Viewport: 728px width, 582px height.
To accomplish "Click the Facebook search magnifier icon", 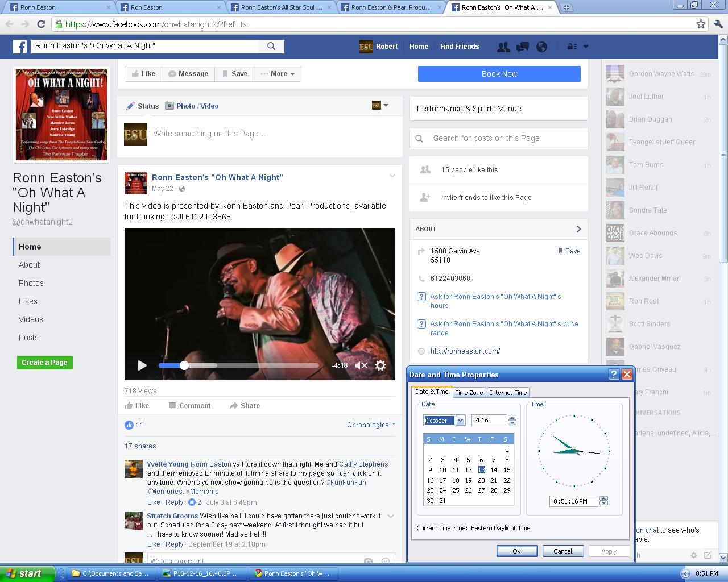I will tap(271, 47).
